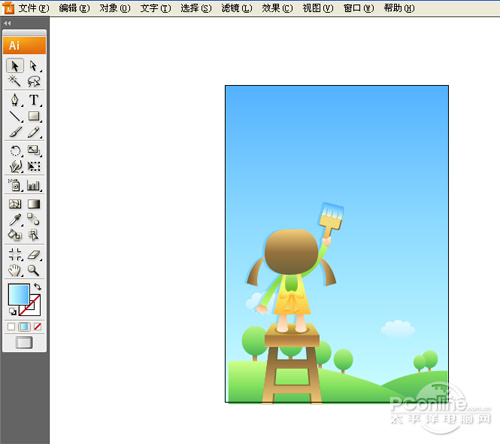Swap fill and stroke colors arrow
500x444 pixels.
[37, 287]
